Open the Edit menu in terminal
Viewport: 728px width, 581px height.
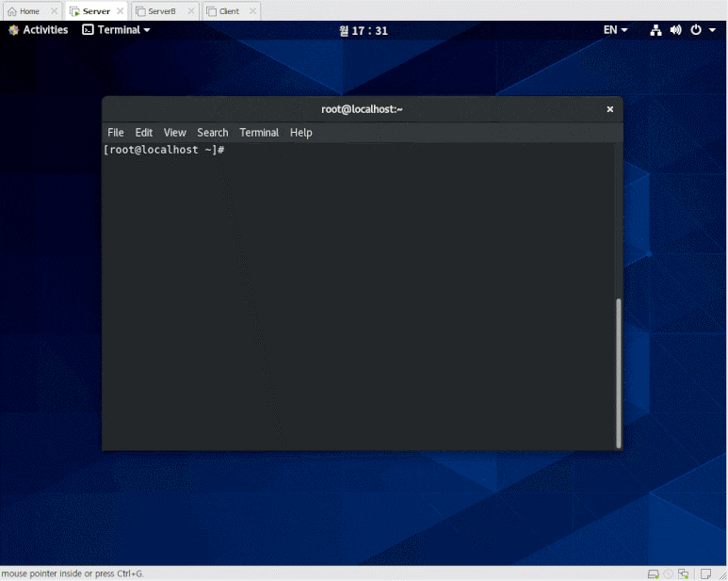click(x=144, y=133)
